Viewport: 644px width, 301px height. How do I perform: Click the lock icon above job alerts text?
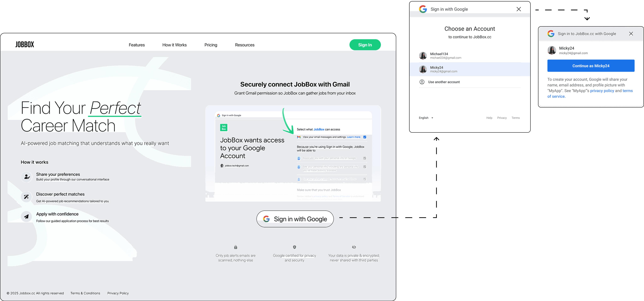tap(236, 247)
